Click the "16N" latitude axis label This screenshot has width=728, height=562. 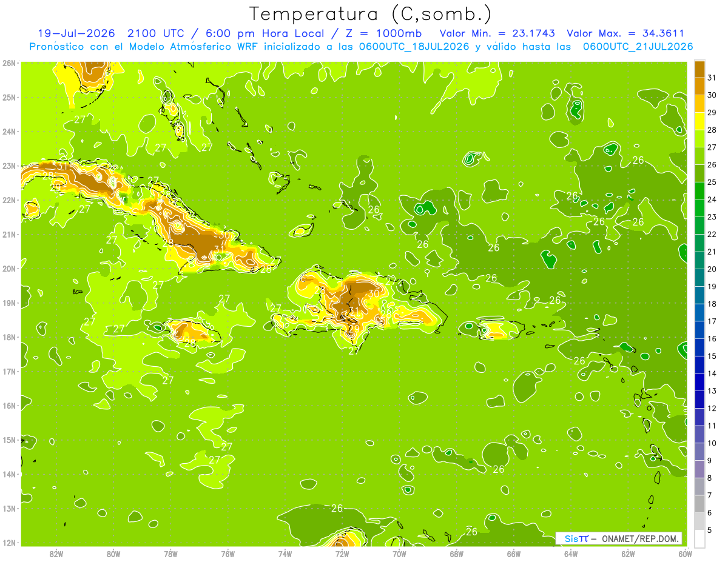pyautogui.click(x=8, y=406)
